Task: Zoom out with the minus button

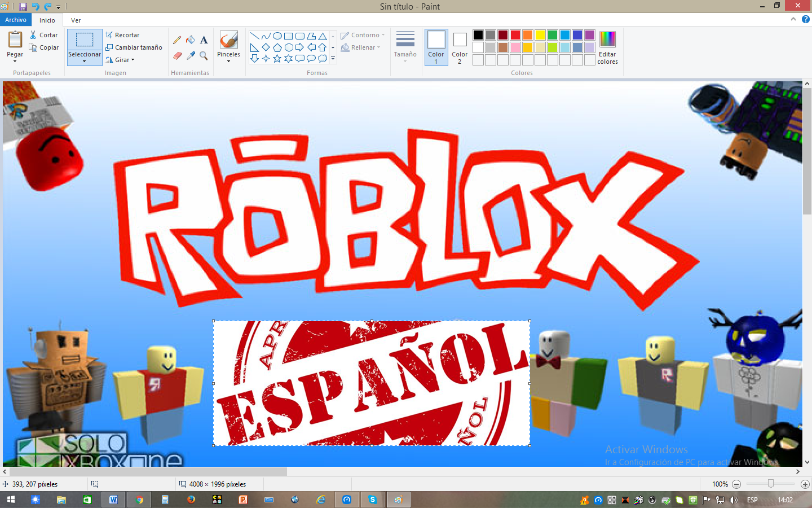Action: [736, 484]
